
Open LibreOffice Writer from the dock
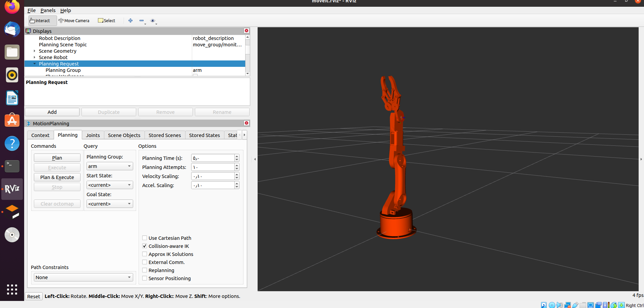[12, 98]
